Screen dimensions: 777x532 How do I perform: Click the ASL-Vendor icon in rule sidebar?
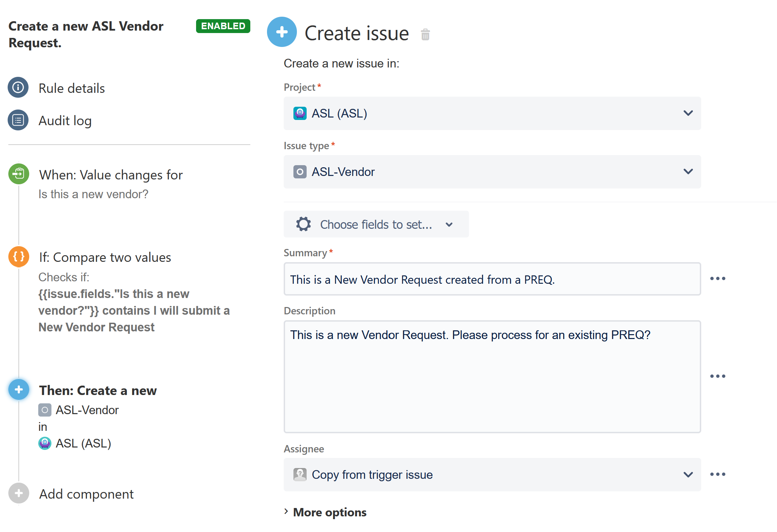[x=45, y=410]
